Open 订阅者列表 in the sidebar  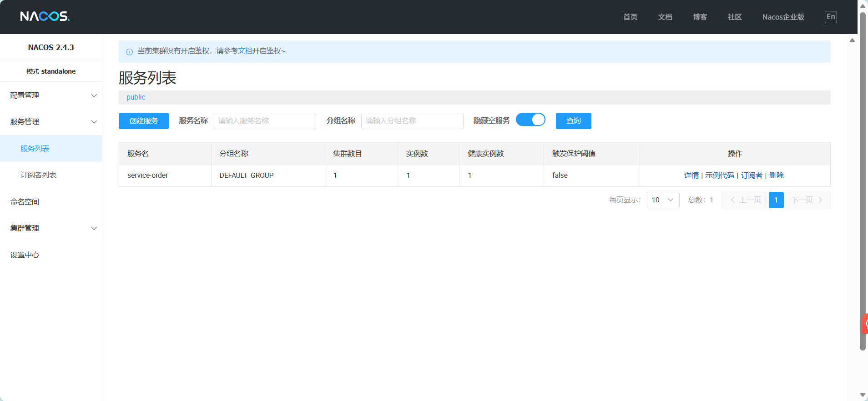point(39,175)
